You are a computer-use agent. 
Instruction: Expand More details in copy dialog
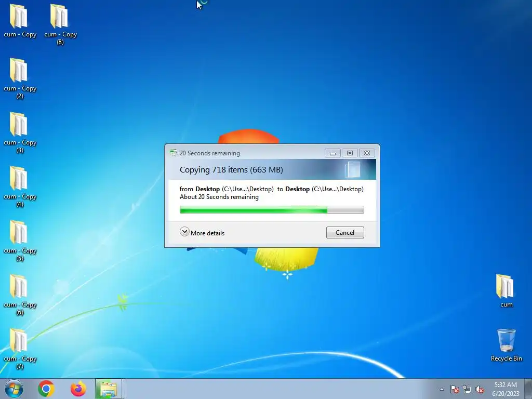point(202,232)
